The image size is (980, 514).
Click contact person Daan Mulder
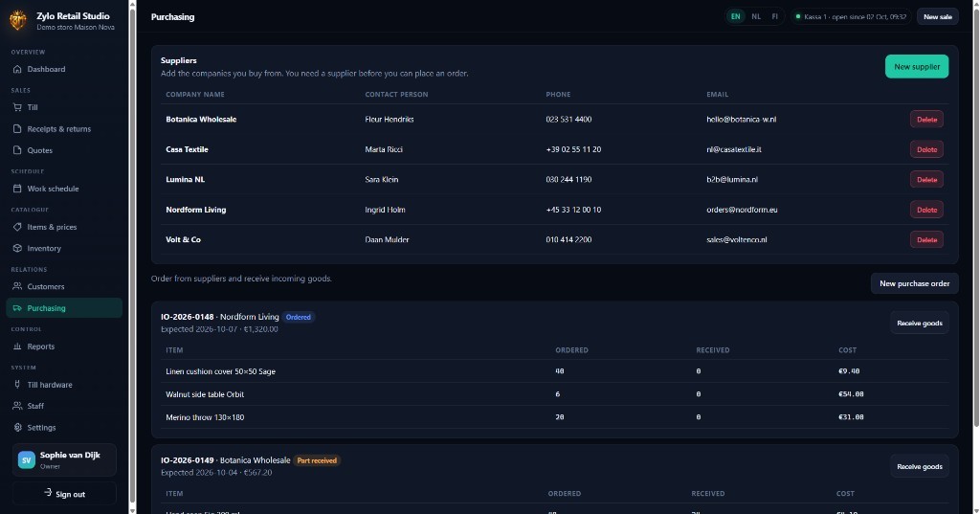(387, 239)
